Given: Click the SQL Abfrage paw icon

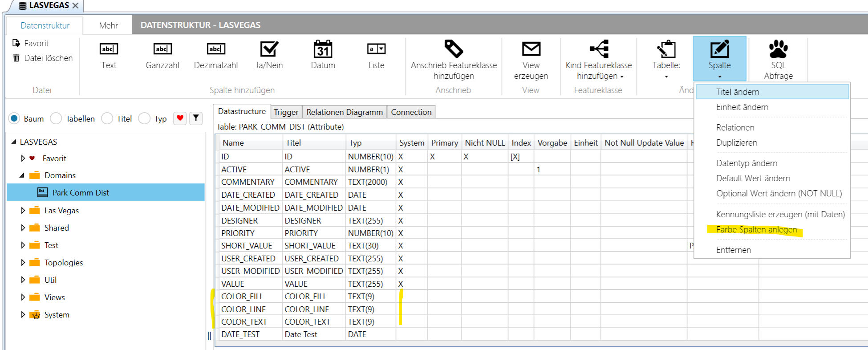Looking at the screenshot, I should 778,49.
